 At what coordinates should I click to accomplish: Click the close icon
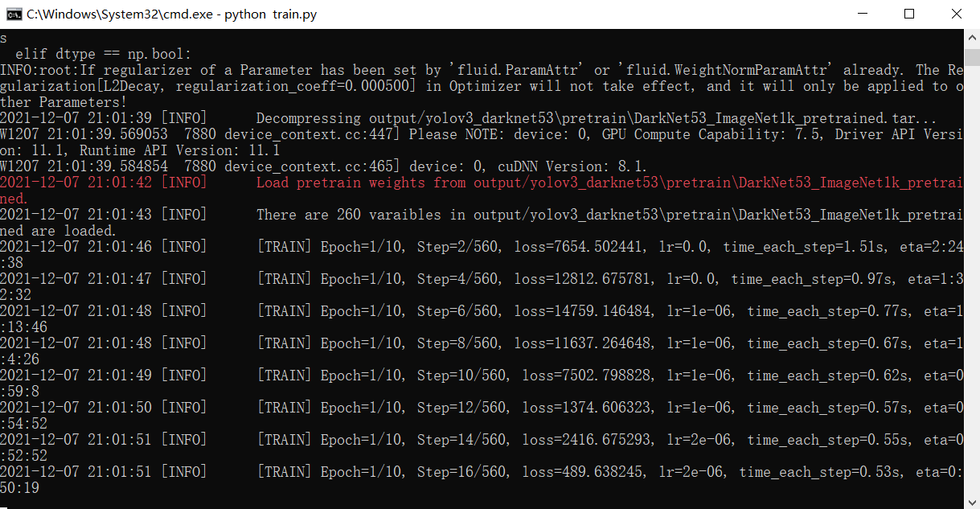pos(956,14)
